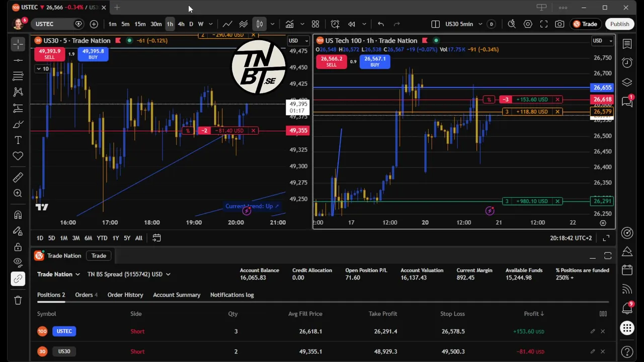Select the 4h timeframe
This screenshot has width=644, height=362.
(181, 24)
